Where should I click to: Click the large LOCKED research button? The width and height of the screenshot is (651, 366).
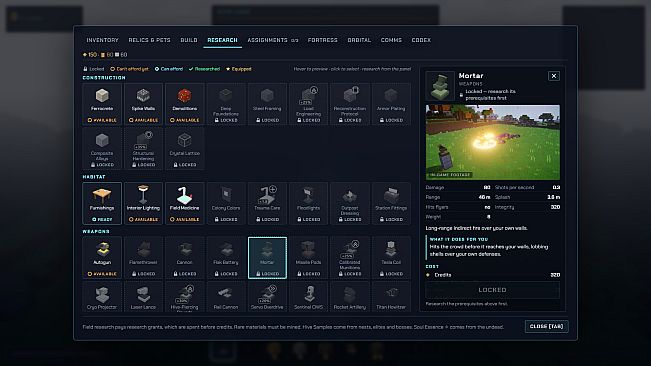click(x=492, y=290)
